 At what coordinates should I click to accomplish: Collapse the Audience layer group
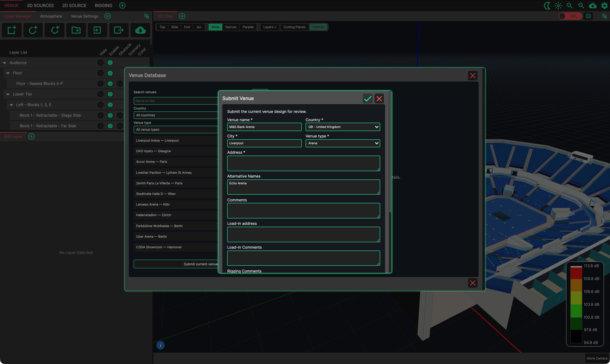click(x=4, y=63)
